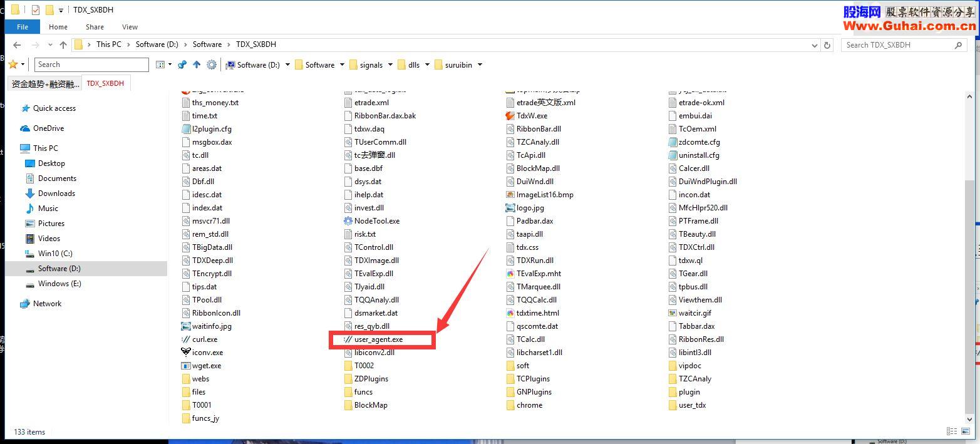Select the waitcir.gif image icon
This screenshot has width=980, height=444.
pyautogui.click(x=673, y=313)
